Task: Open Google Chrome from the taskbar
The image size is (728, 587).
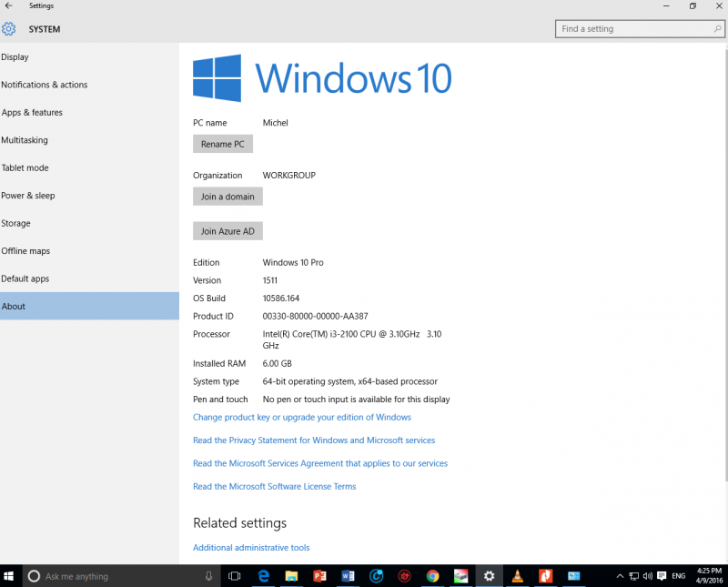Action: tap(432, 576)
